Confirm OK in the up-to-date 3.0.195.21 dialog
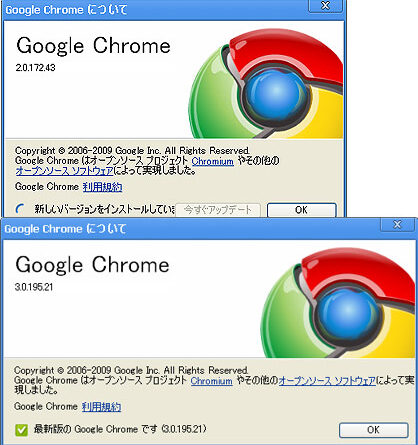Screen dimensions: 418x445 pos(373,430)
